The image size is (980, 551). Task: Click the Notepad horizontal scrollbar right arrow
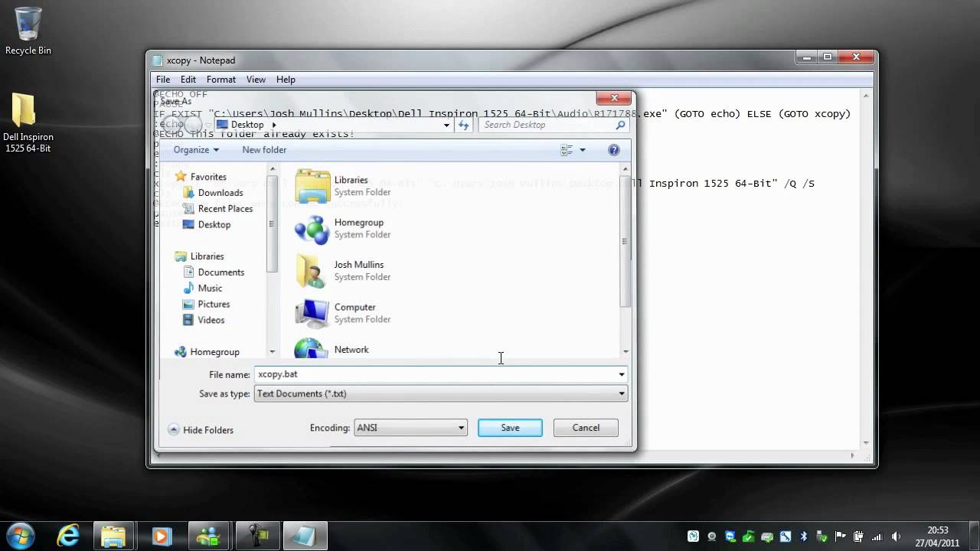tap(853, 456)
